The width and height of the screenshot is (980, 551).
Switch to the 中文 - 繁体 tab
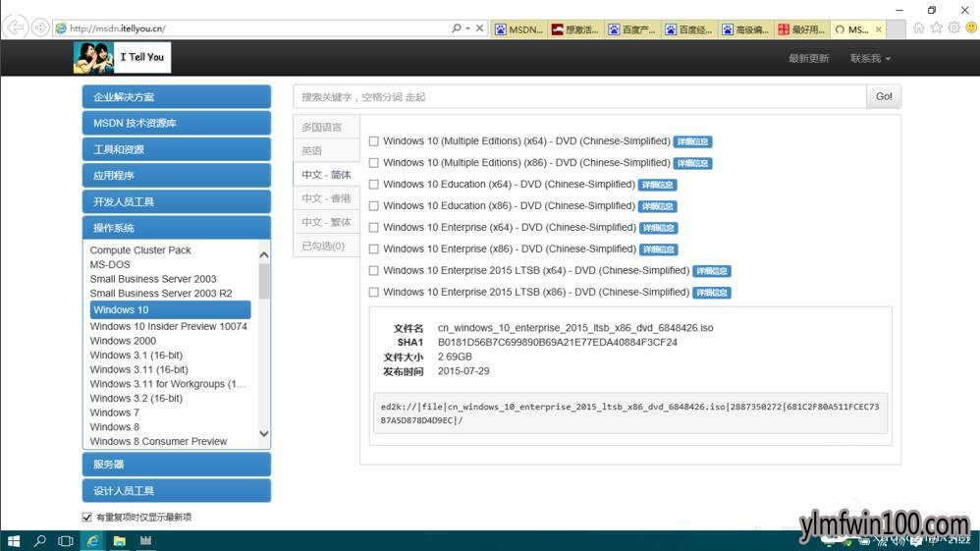pos(326,222)
